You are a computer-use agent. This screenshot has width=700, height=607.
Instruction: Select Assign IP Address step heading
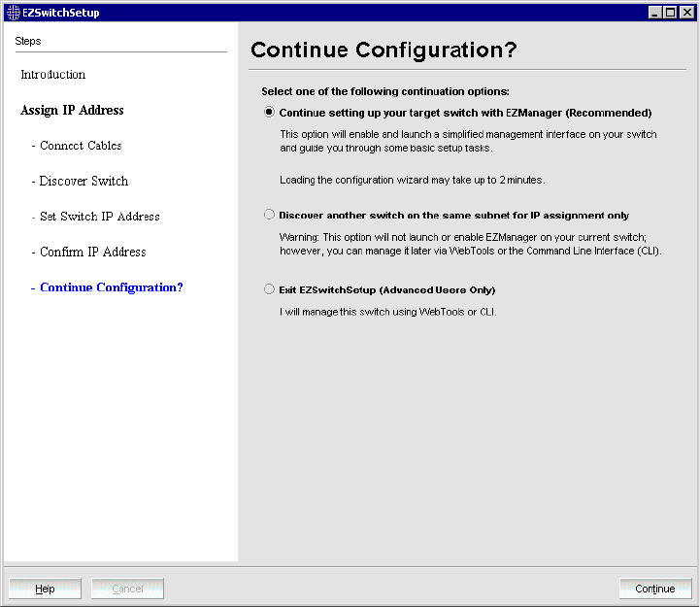(72, 111)
